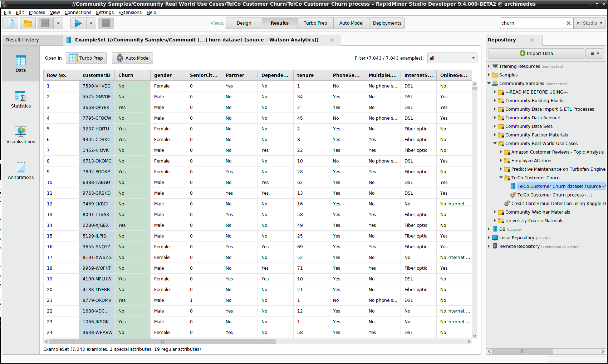Expand the Community Building Blocks folder

(495, 100)
